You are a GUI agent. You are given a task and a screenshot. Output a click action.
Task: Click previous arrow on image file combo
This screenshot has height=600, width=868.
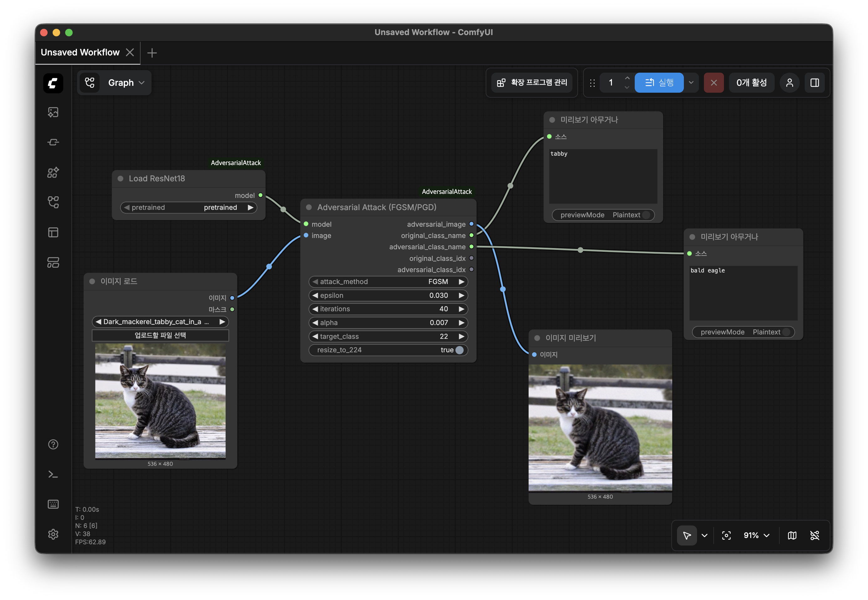(x=98, y=322)
